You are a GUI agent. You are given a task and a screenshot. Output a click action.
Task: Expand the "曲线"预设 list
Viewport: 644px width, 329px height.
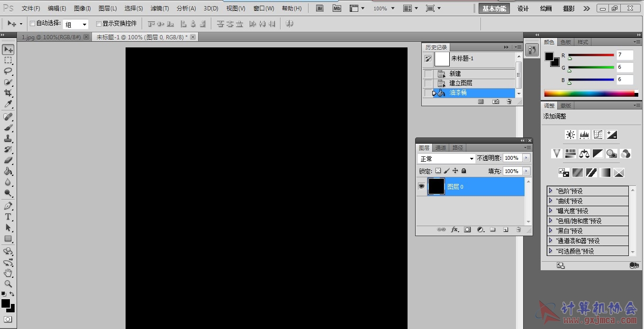pyautogui.click(x=551, y=201)
